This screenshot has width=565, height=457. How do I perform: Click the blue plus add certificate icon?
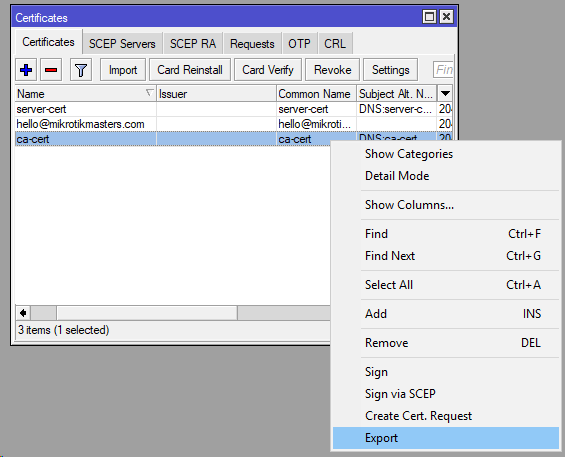pyautogui.click(x=26, y=70)
